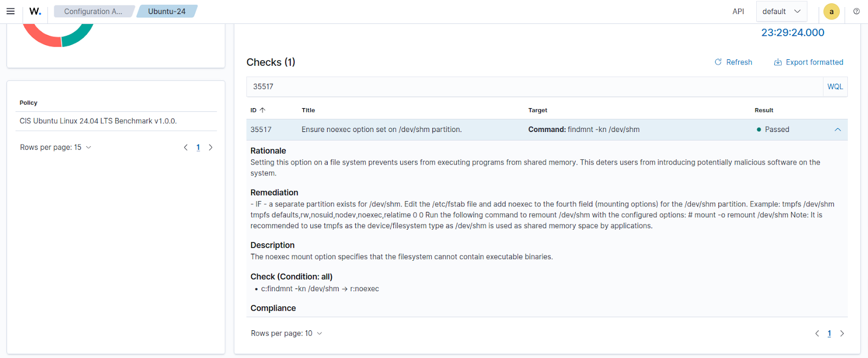868x358 pixels.
Task: Open the hamburger navigation menu
Action: [x=10, y=11]
